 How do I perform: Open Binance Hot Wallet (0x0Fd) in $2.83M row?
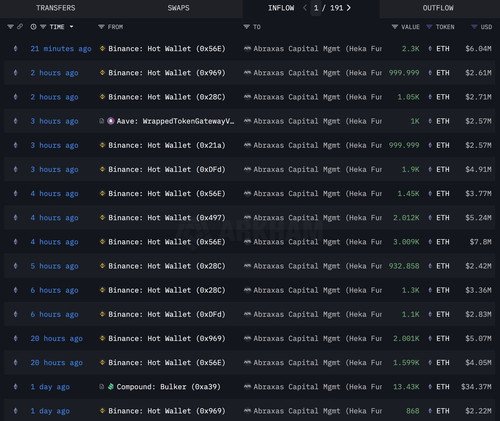coord(167,314)
